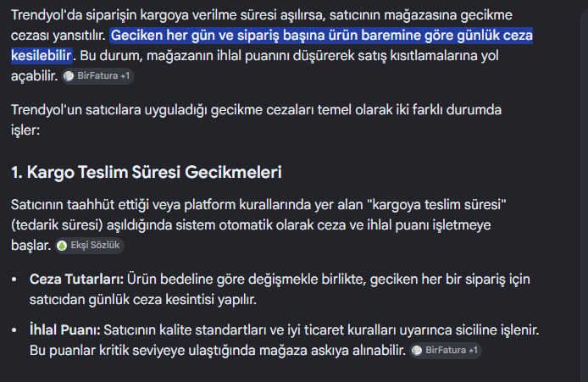Click the paragraph beginning "Trendyol'un satıcılara uyguladığı"
The image size is (588, 382).
pyautogui.click(x=256, y=120)
